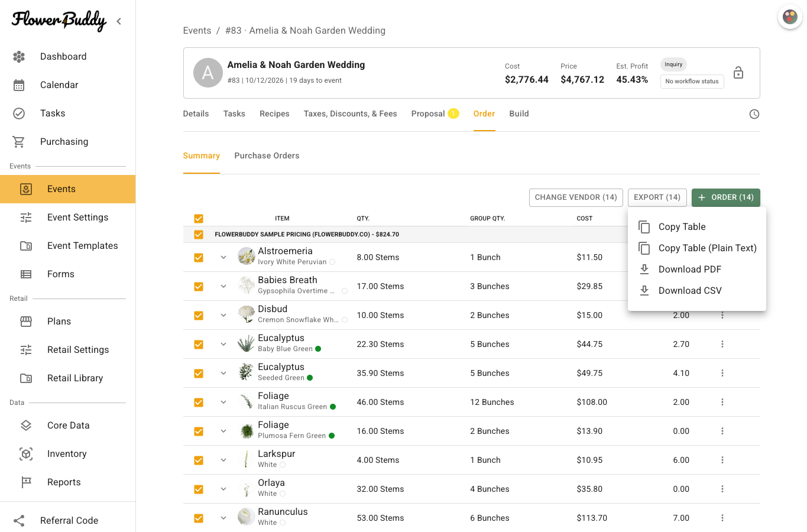Open Event Templates folder icon

pos(26,246)
